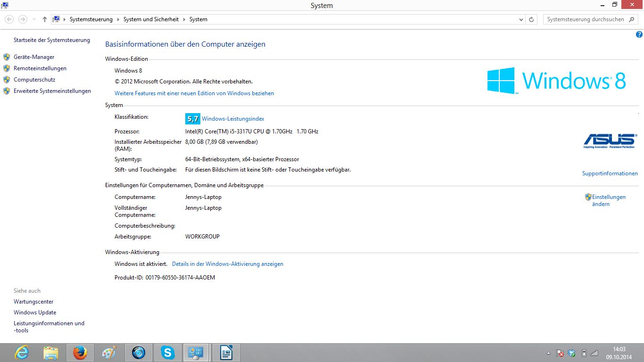
Task: Open Computerschutz settings
Action: click(x=34, y=80)
